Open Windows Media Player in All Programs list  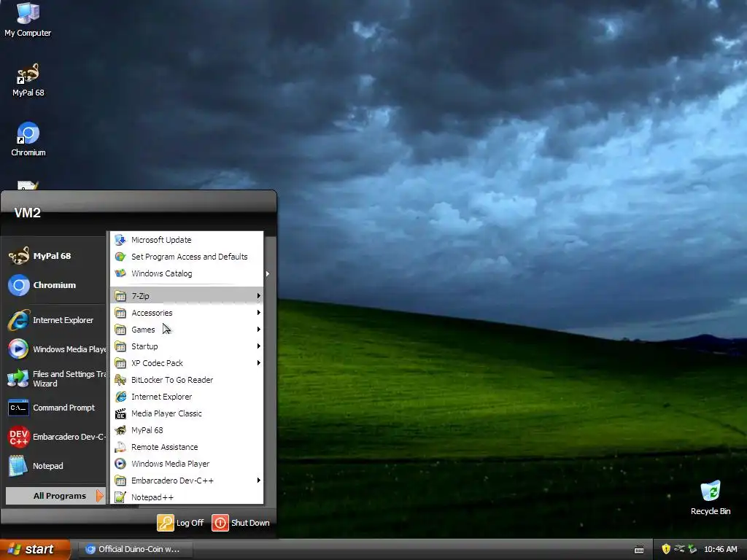187,464
